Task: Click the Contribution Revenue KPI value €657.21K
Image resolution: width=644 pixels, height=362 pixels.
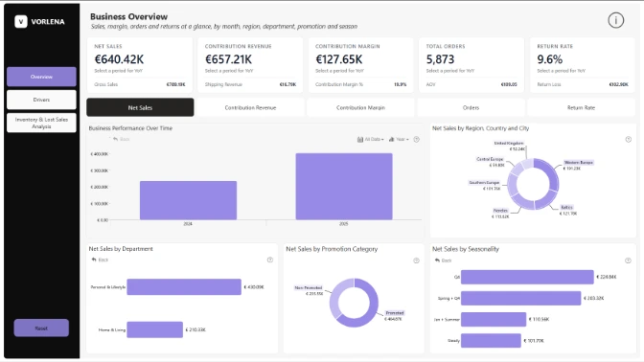Action: click(228, 59)
